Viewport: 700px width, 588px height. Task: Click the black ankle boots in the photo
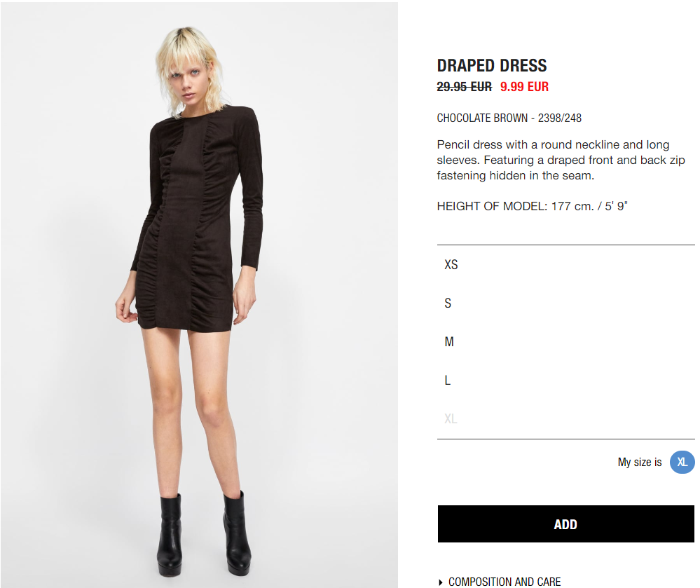pos(205,533)
